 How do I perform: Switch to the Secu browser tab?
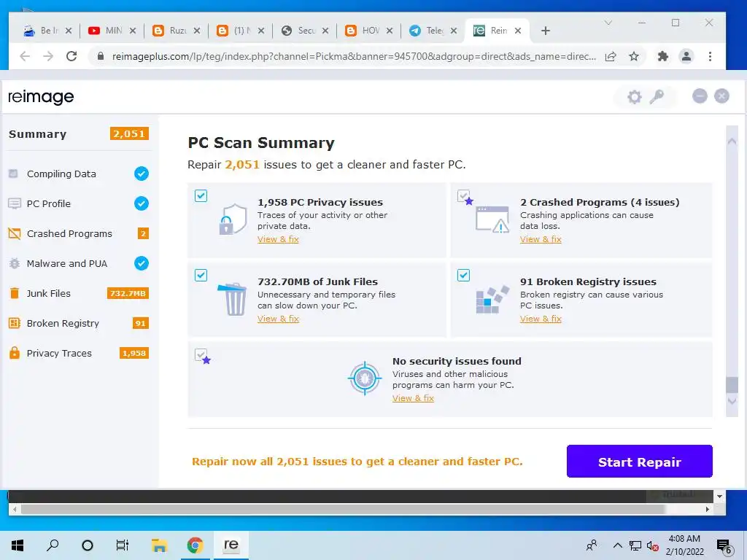(305, 31)
